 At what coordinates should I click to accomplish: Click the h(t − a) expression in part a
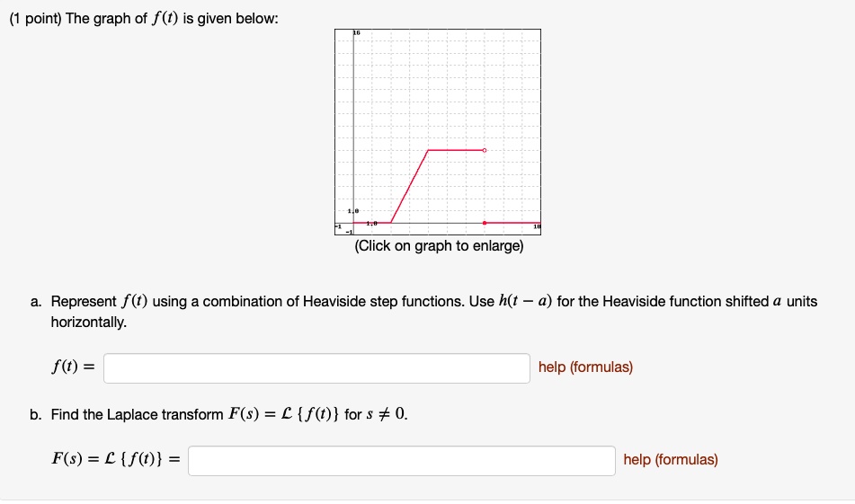pyautogui.click(x=525, y=301)
